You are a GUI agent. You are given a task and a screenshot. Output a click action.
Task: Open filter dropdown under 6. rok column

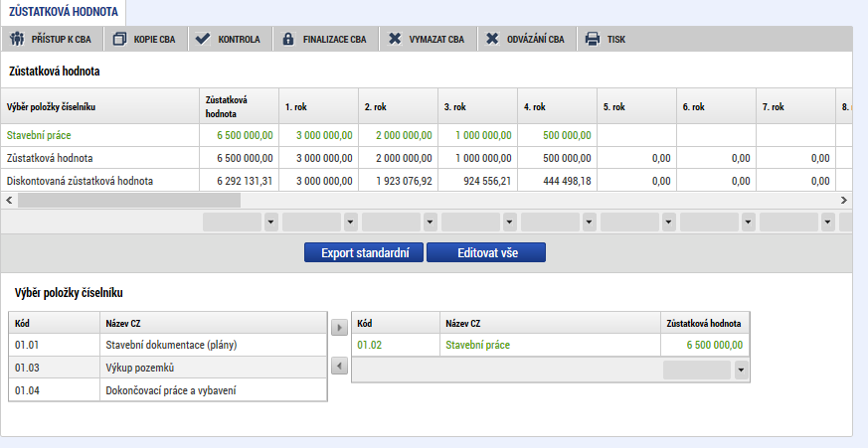click(749, 223)
